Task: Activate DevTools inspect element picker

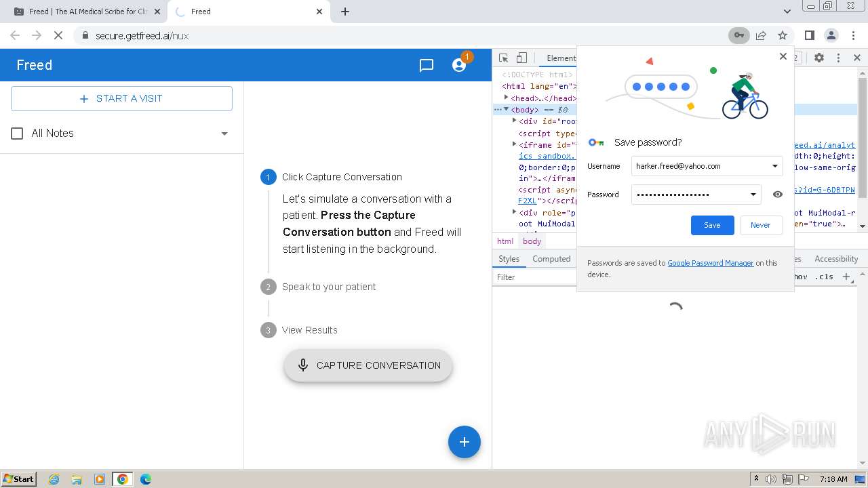Action: pos(503,58)
